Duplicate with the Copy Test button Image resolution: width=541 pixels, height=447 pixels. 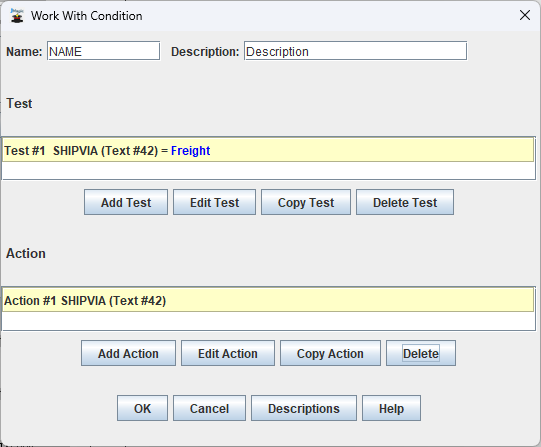coord(306,202)
